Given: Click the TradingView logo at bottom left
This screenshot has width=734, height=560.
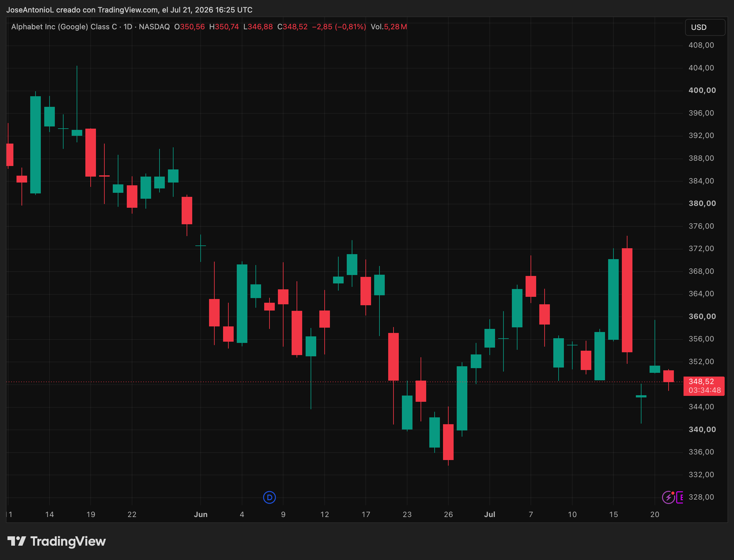Looking at the screenshot, I should point(56,541).
